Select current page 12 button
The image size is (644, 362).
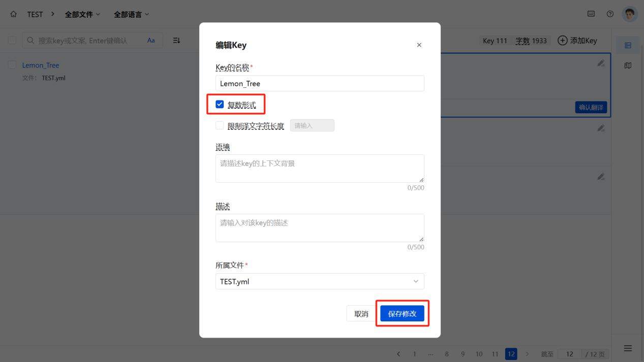[x=511, y=354]
